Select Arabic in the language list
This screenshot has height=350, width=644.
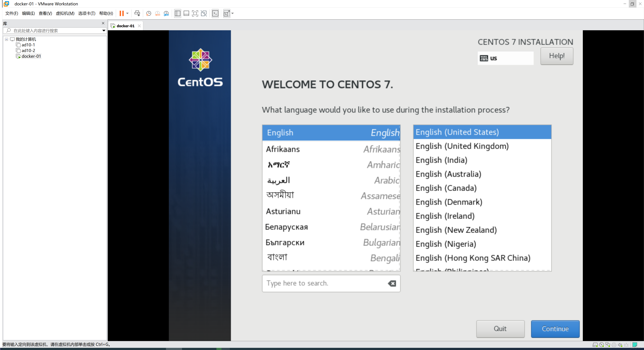[331, 180]
